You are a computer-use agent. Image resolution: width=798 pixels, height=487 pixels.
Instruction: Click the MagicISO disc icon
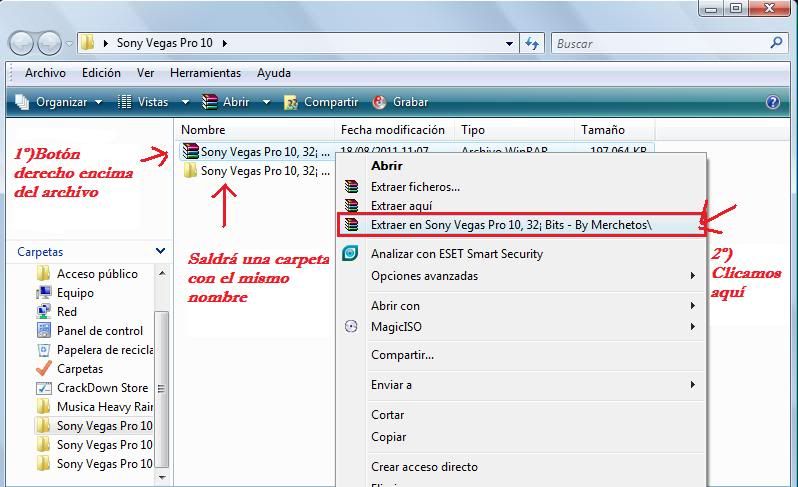point(351,326)
